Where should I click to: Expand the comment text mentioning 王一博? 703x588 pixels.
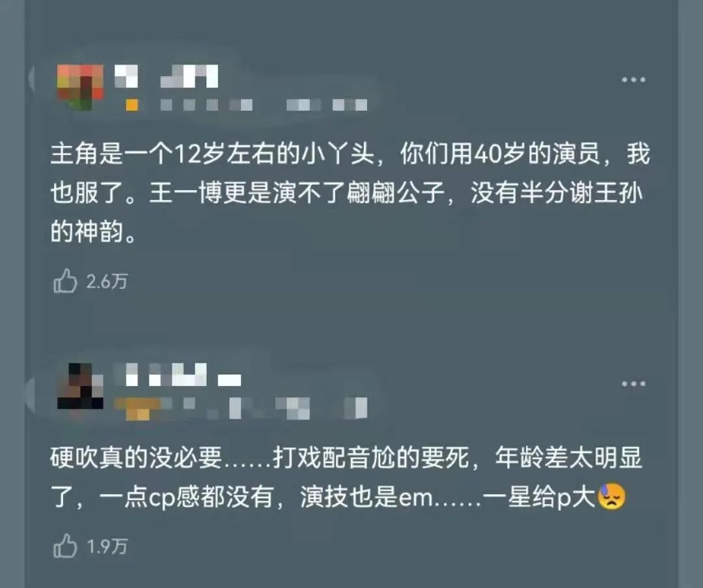click(350, 192)
